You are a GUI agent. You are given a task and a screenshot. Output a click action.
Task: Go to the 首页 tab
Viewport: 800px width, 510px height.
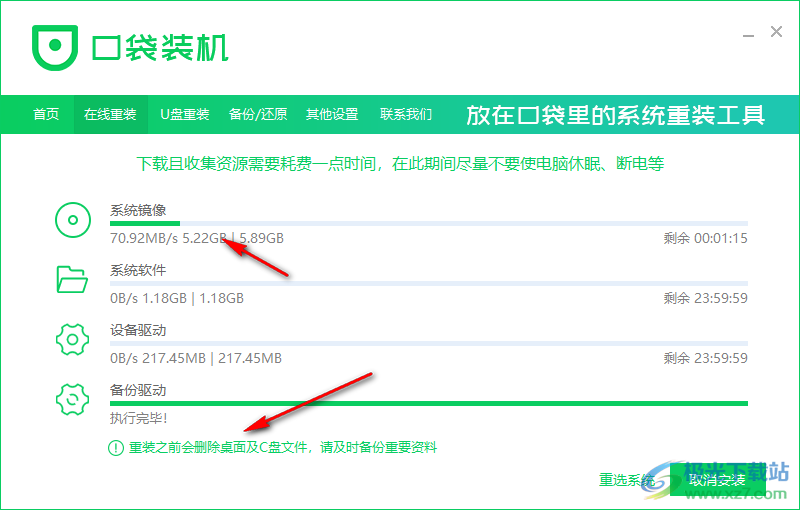(46, 115)
